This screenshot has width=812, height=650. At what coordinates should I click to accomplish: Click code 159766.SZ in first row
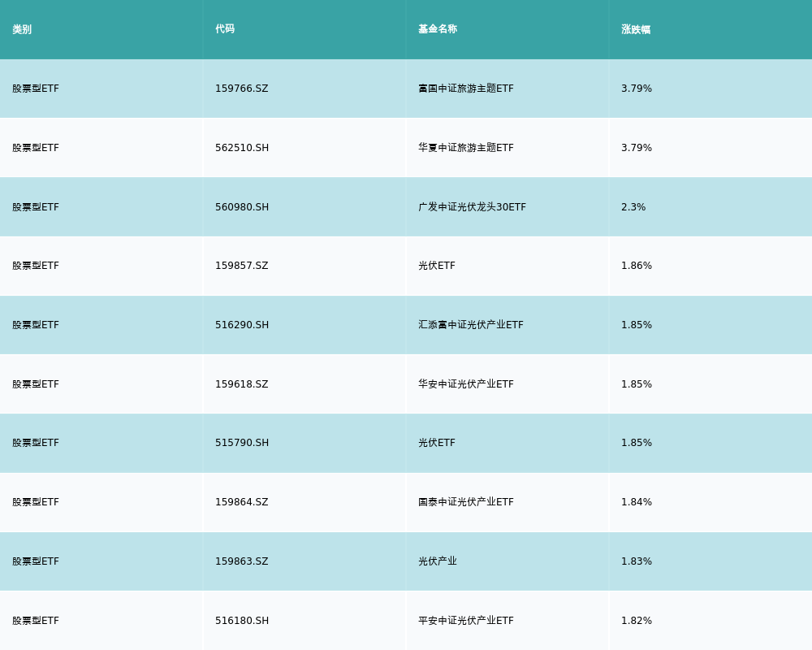(x=241, y=89)
